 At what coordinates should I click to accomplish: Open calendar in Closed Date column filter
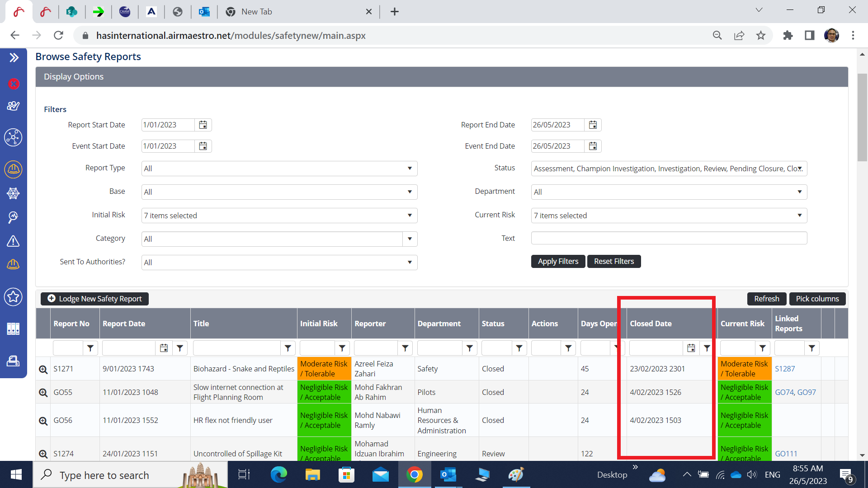pyautogui.click(x=691, y=348)
